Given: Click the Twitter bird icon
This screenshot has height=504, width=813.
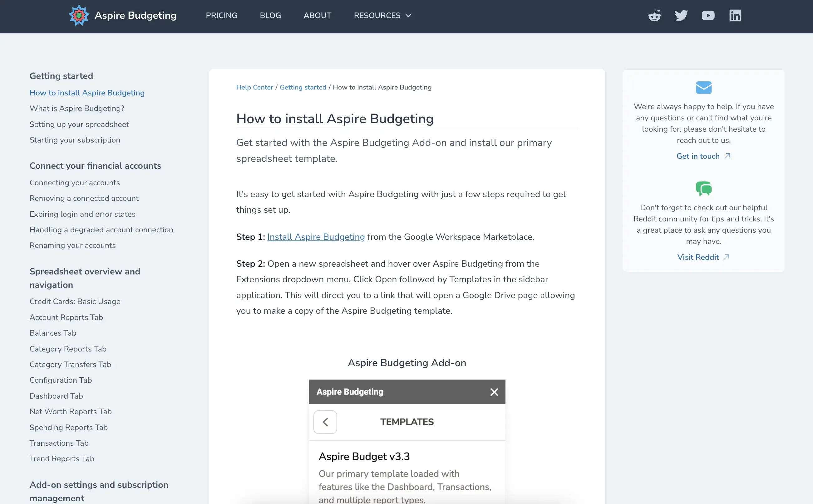Looking at the screenshot, I should [x=681, y=15].
